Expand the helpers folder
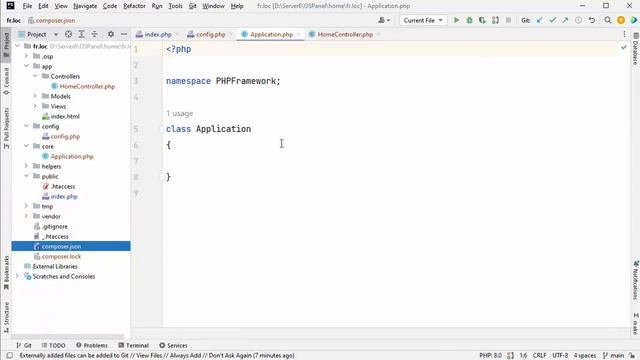Screen dimensions: 640x360 (27, 166)
